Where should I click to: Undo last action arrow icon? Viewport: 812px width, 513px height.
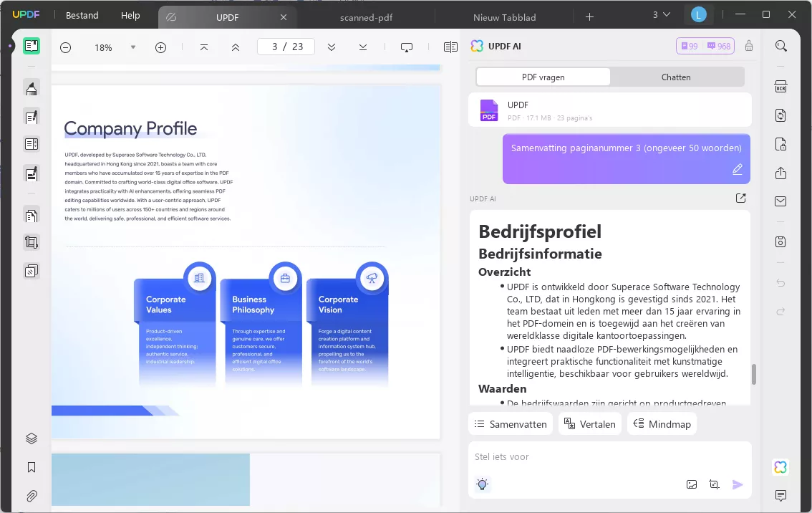(x=781, y=283)
